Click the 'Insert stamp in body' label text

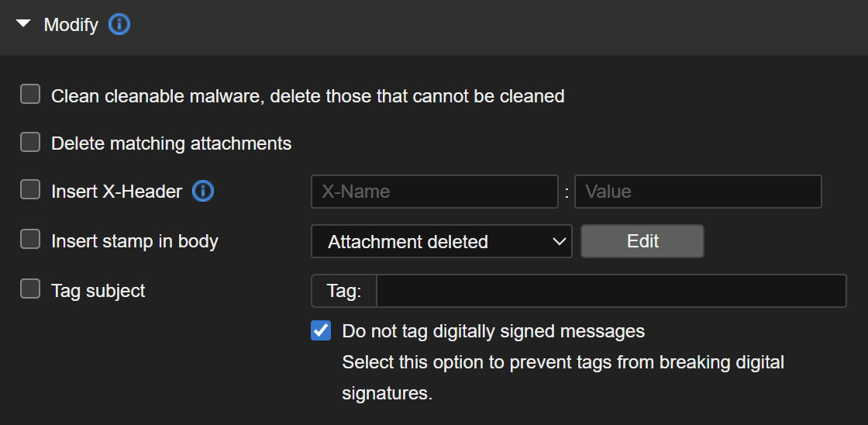(x=135, y=241)
